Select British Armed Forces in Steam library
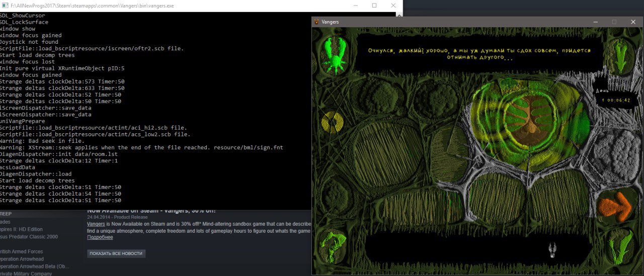Viewport: 644px width, 276px height. [21, 251]
